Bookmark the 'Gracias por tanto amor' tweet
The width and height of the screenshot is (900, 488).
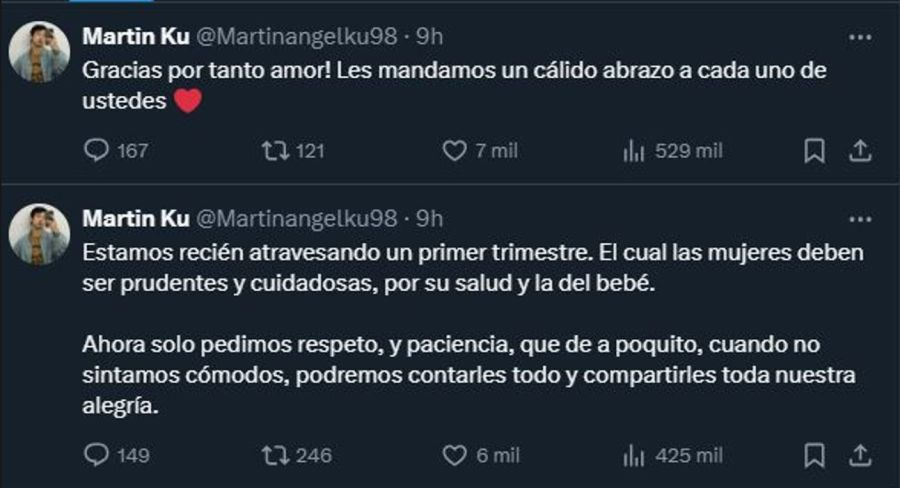click(815, 151)
